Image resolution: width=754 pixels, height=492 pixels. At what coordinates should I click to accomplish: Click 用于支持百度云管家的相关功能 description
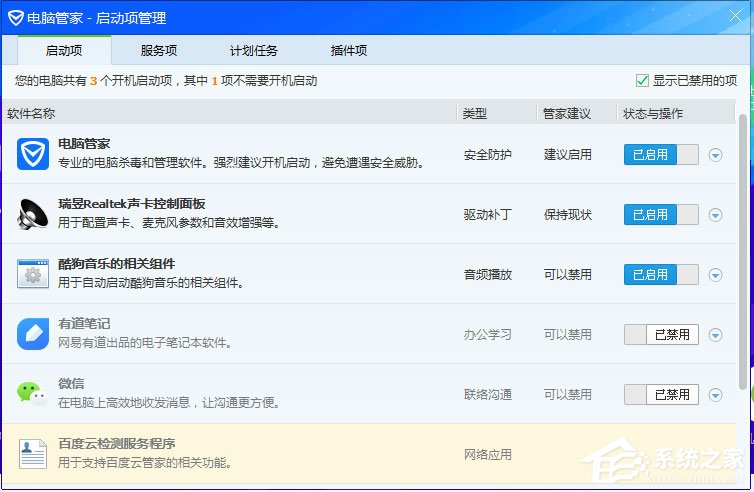pos(145,463)
